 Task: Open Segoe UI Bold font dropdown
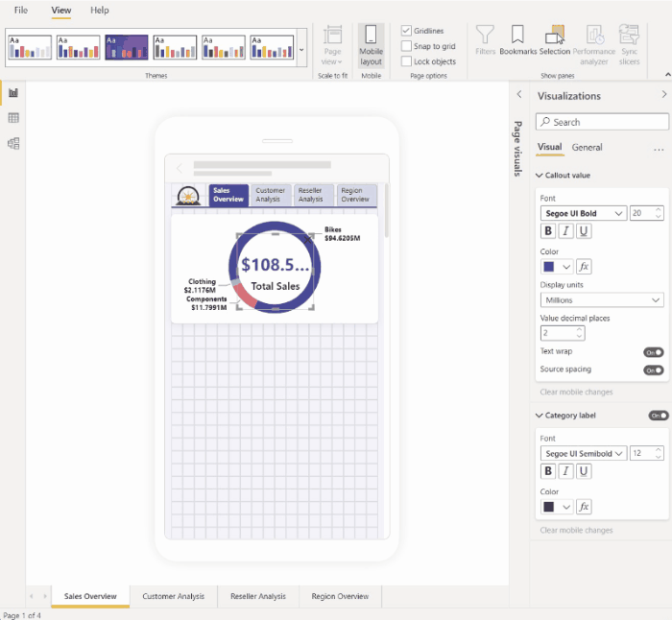[x=584, y=213]
